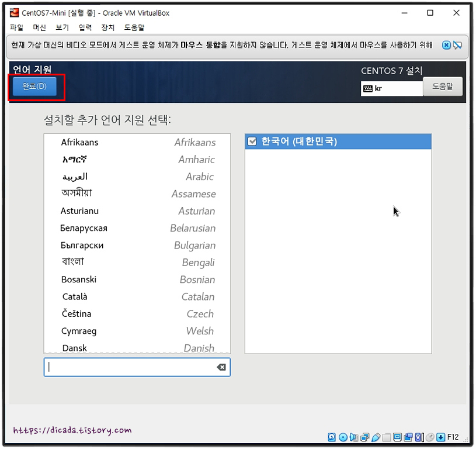Open the 머신 menu
Viewport: 476px width, 449px height.
point(39,27)
